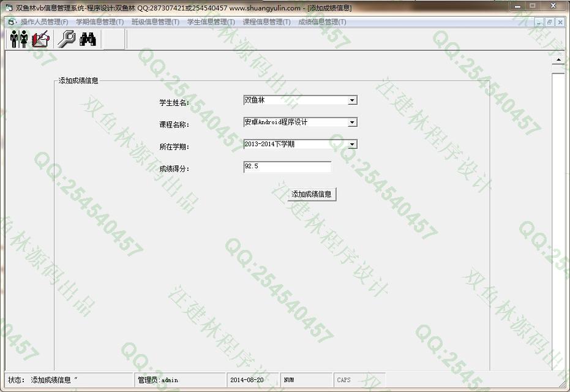Click the 管理员:admin status panel

[x=180, y=380]
